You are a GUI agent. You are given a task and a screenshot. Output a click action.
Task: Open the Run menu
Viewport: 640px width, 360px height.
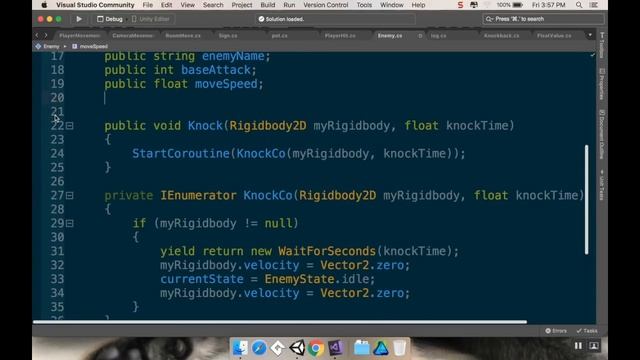pyautogui.click(x=289, y=5)
